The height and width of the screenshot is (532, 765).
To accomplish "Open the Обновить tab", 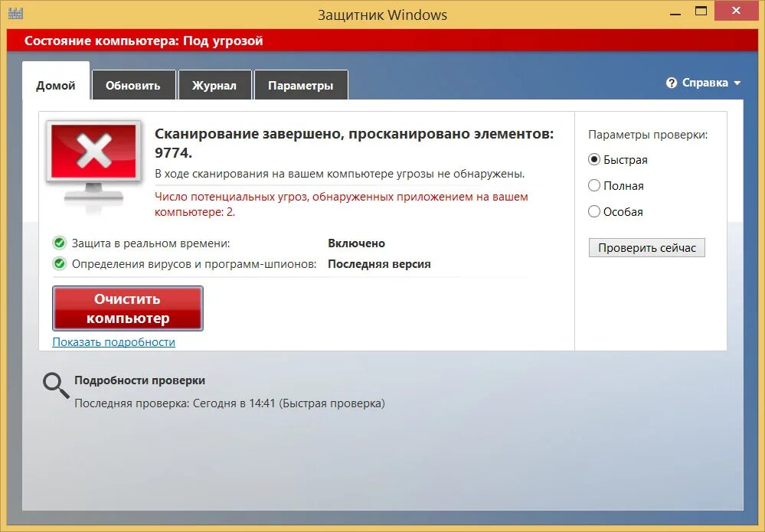I will (x=133, y=85).
